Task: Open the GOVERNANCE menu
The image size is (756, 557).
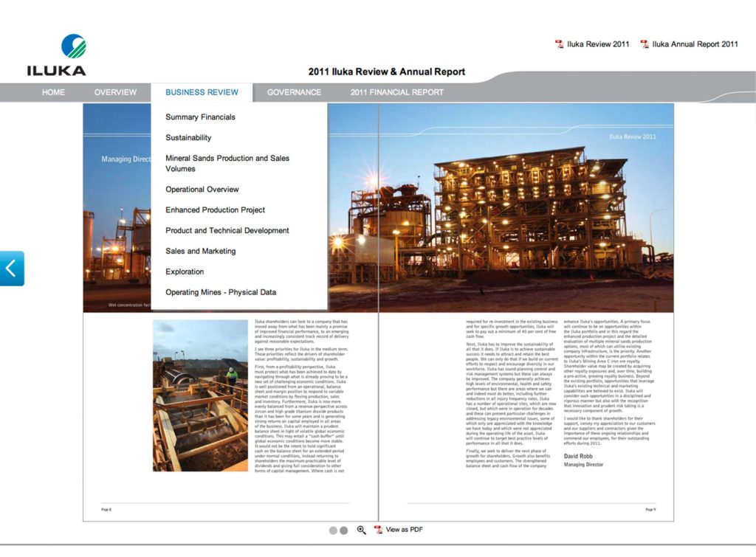Action: click(294, 92)
